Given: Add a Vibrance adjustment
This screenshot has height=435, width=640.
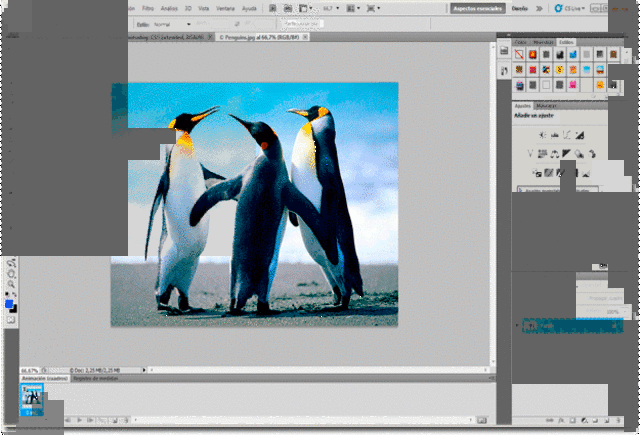Looking at the screenshot, I should click(x=530, y=154).
